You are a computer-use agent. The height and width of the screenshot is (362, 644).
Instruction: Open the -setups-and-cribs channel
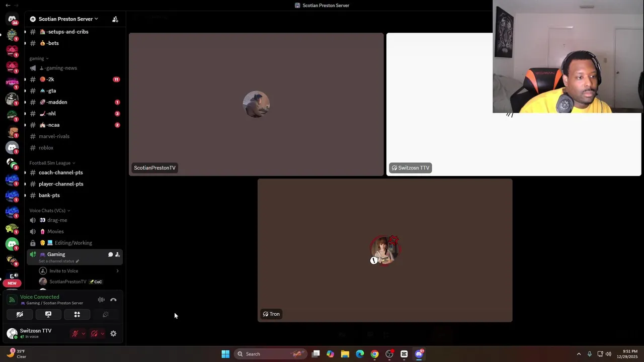coord(74,32)
